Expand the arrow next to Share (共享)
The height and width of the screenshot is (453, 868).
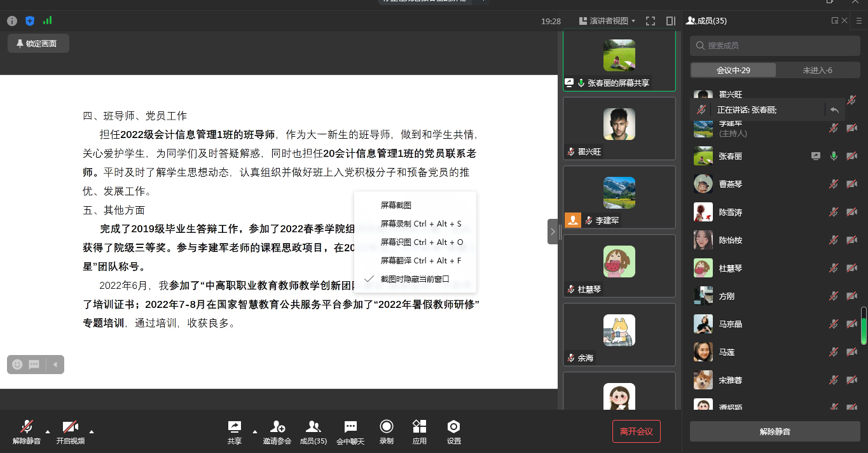tap(255, 431)
